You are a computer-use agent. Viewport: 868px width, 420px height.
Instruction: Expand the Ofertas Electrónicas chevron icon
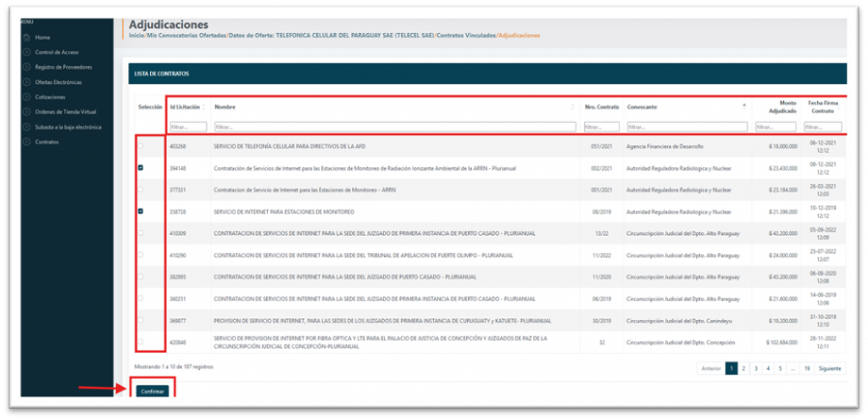26,82
